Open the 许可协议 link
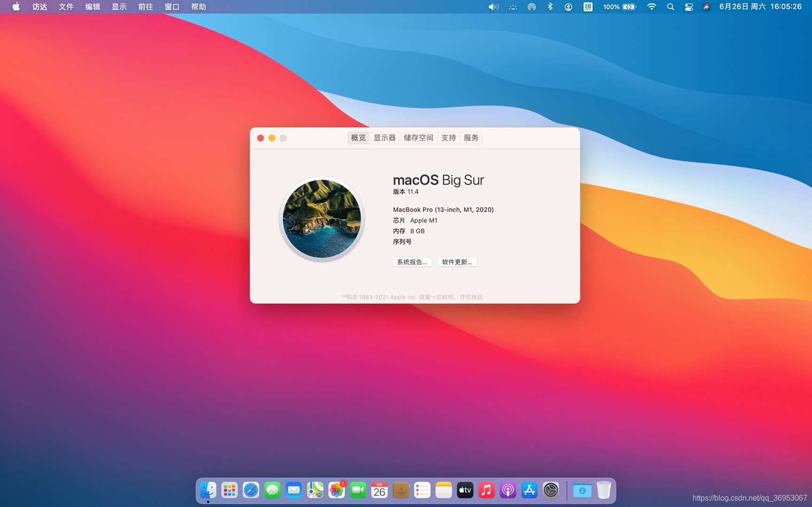The height and width of the screenshot is (507, 812). coord(471,297)
